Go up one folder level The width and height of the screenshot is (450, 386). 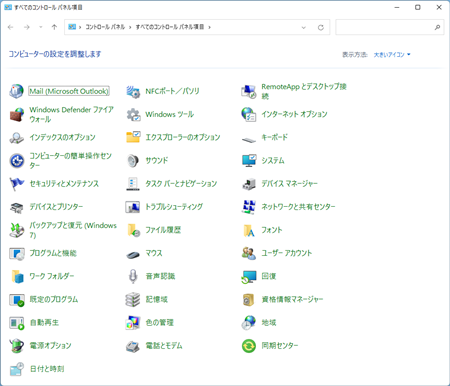(x=54, y=27)
